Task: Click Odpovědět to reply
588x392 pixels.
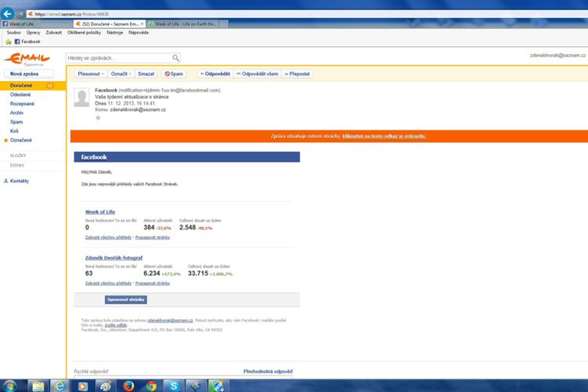Action: 215,74
